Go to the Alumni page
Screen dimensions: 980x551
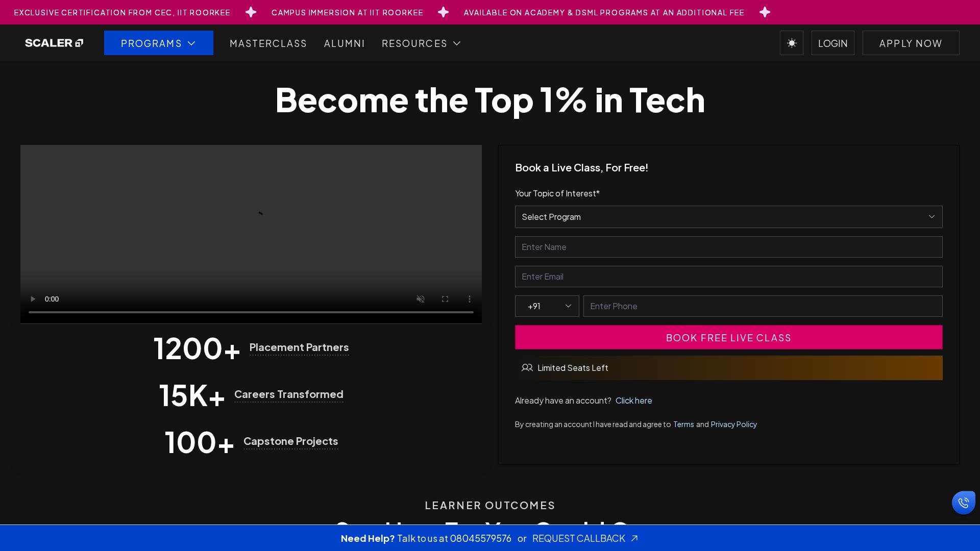[345, 43]
